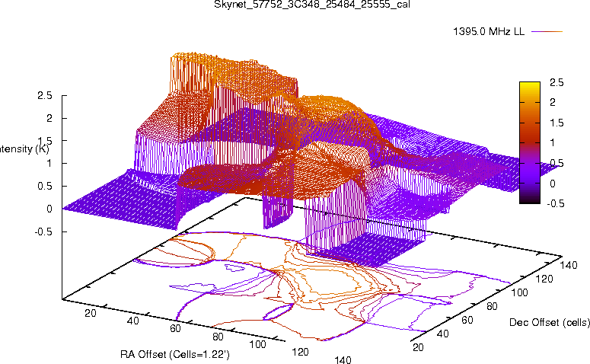Click the vertical color bar gradient

coord(529,142)
